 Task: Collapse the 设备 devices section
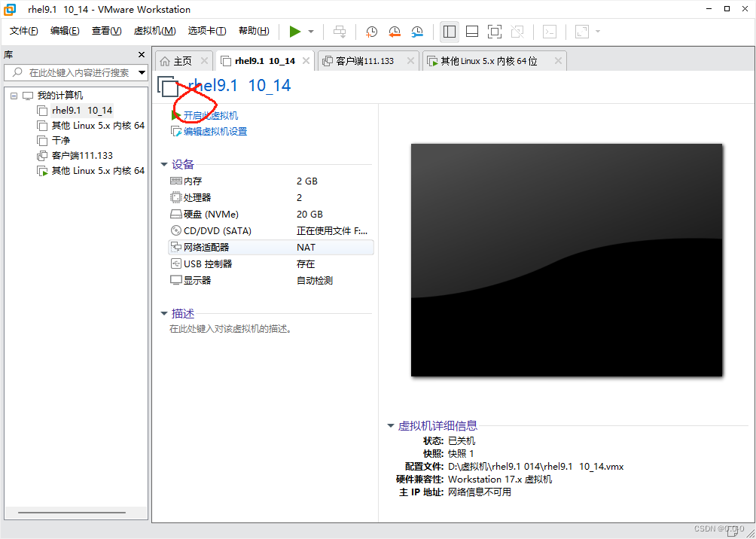tap(164, 165)
